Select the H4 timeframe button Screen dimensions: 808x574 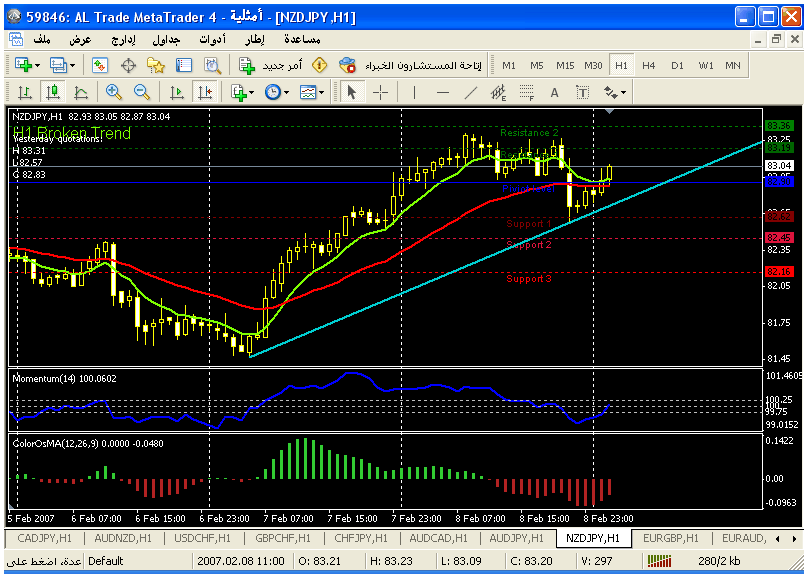click(x=649, y=65)
